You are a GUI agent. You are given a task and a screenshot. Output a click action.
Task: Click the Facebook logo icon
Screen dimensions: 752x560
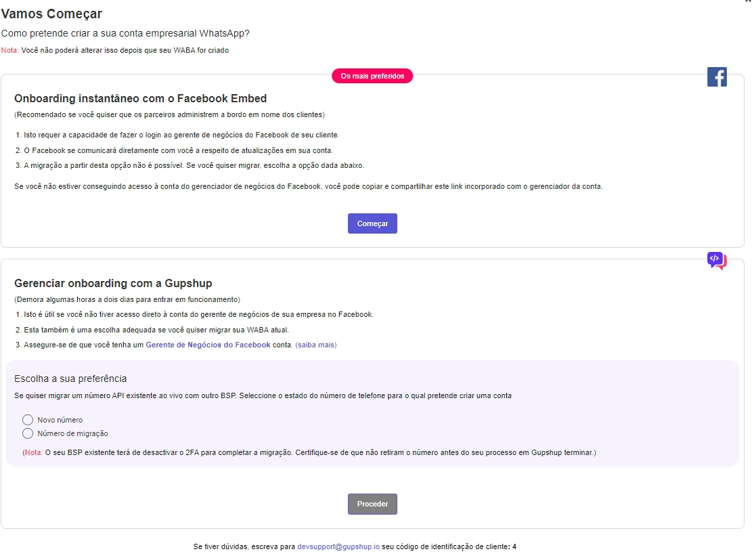(717, 77)
